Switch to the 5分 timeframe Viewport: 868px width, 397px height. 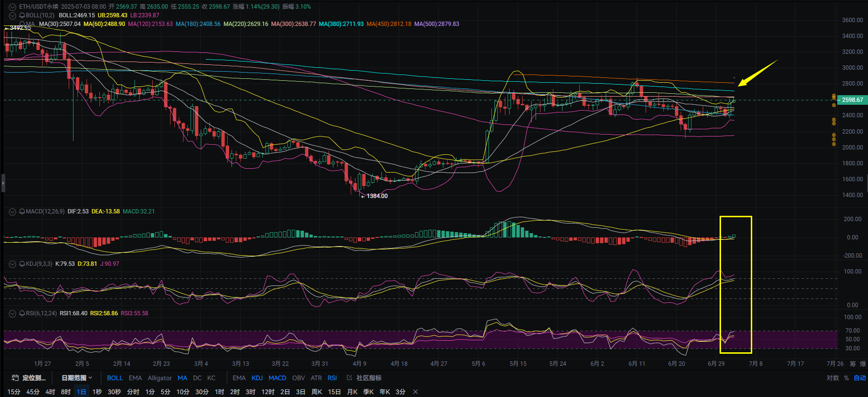(165, 392)
